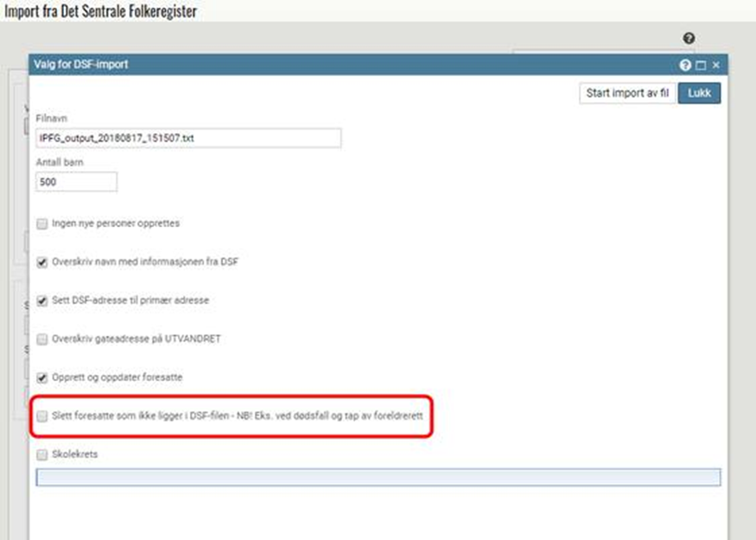
Task: Click the Antall barn label text
Action: pyautogui.click(x=60, y=162)
